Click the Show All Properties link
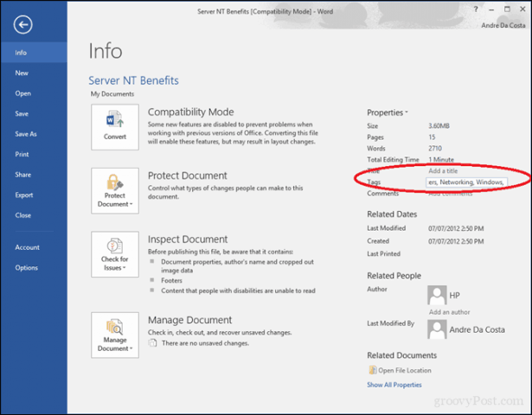 [x=394, y=385]
